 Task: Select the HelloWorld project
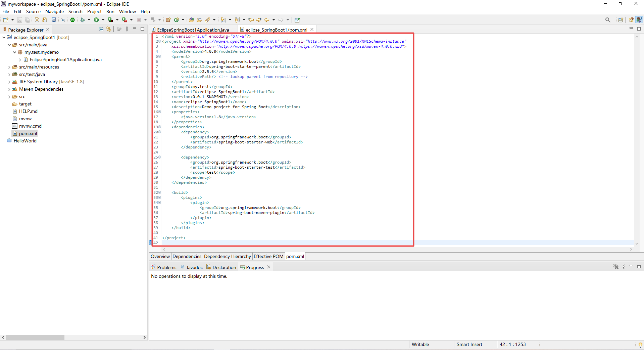[25, 141]
